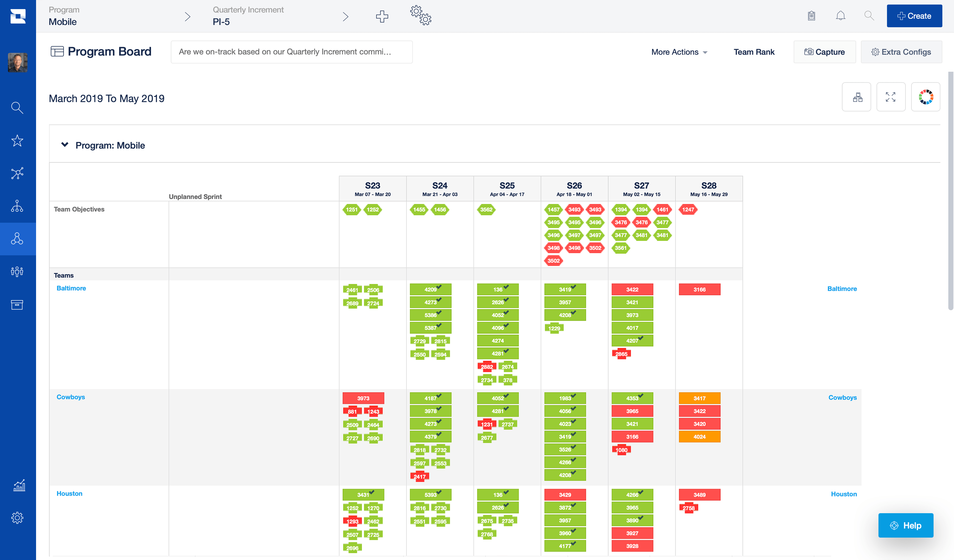
Task: Click the Create button
Action: tap(914, 15)
